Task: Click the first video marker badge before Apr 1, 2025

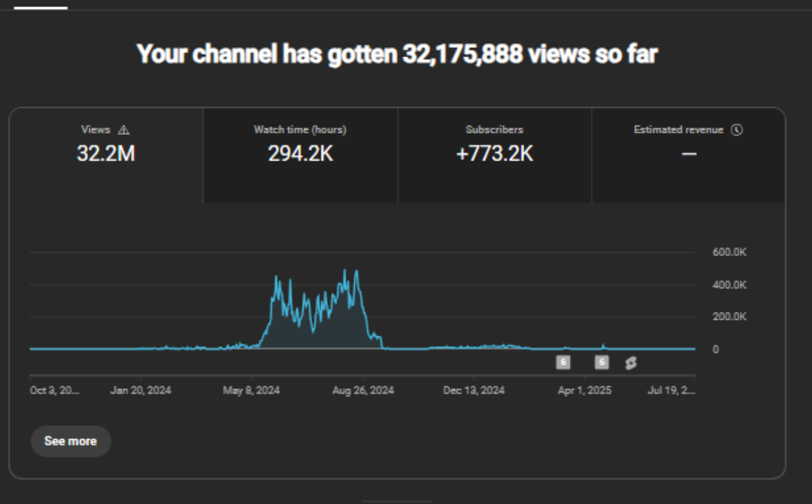Action: tap(563, 362)
